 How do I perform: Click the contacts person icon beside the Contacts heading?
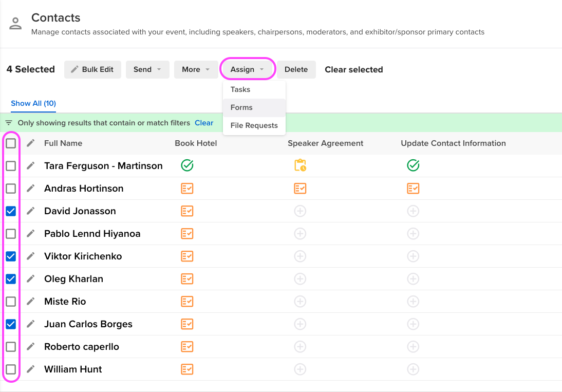point(15,23)
